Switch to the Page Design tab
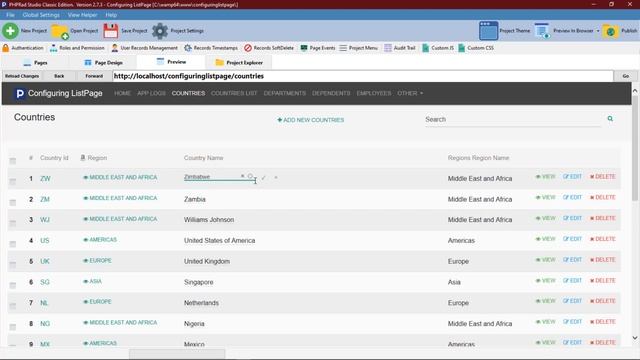 click(x=103, y=62)
